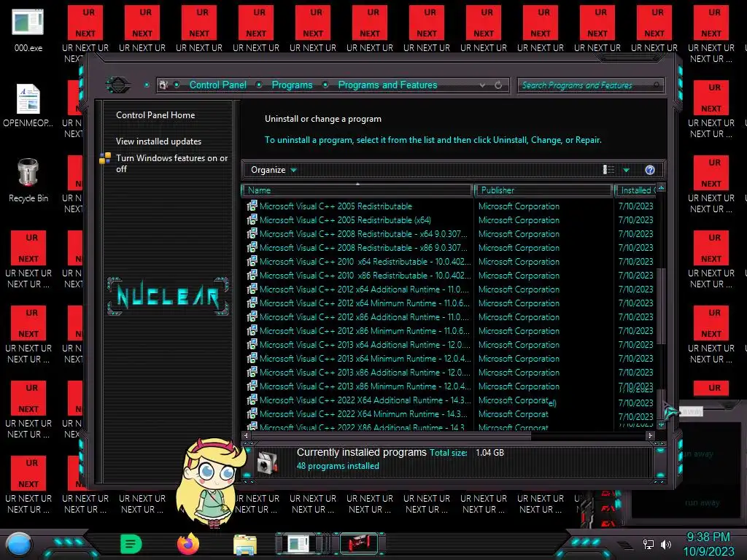747x560 pixels.
Task: Select Visual C++ 2012 x64 Minimum Runtime row
Action: 449,303
